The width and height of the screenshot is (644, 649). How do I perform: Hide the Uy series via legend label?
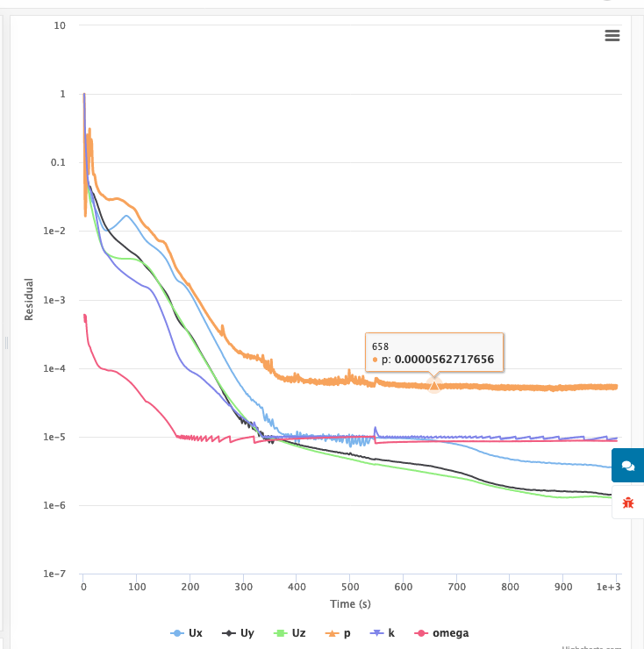(247, 632)
